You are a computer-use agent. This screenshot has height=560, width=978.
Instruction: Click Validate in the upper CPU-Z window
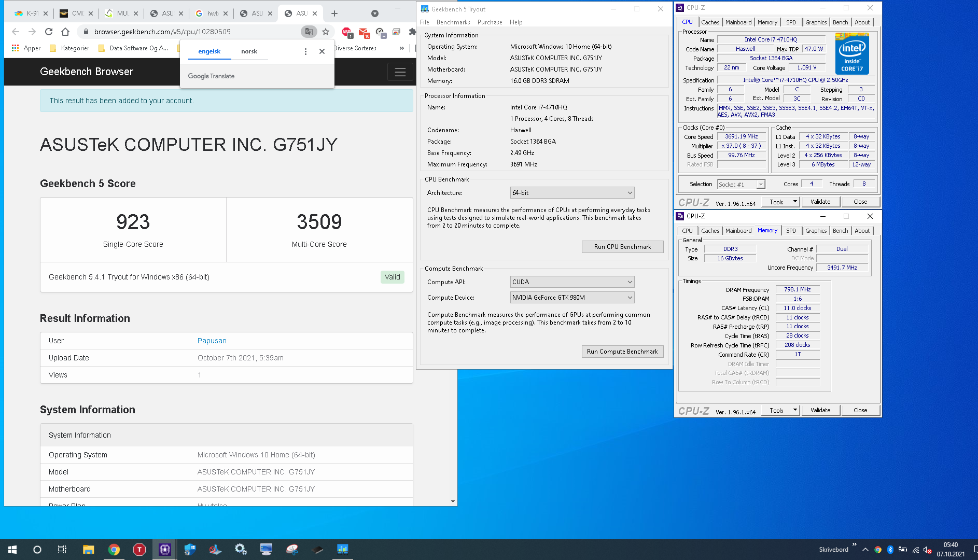point(820,202)
